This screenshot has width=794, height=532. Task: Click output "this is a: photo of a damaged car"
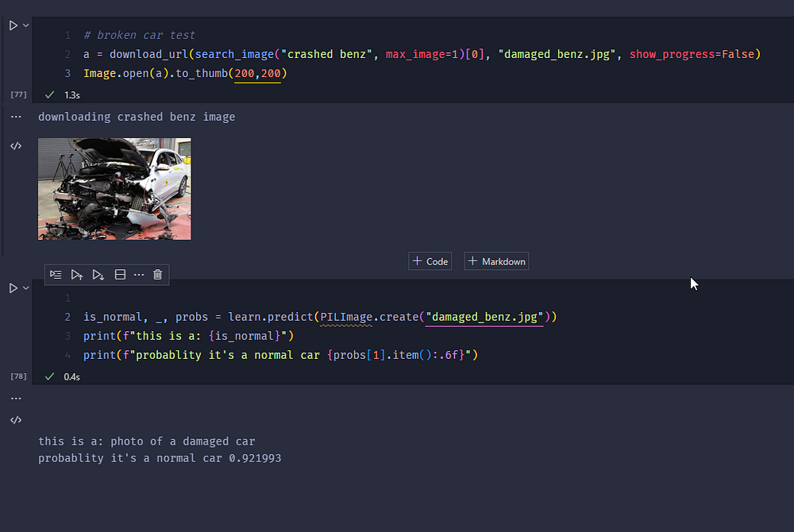pyautogui.click(x=147, y=441)
